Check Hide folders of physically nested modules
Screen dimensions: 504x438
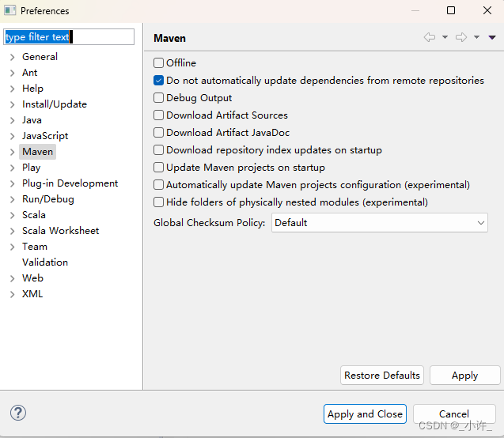pyautogui.click(x=158, y=202)
